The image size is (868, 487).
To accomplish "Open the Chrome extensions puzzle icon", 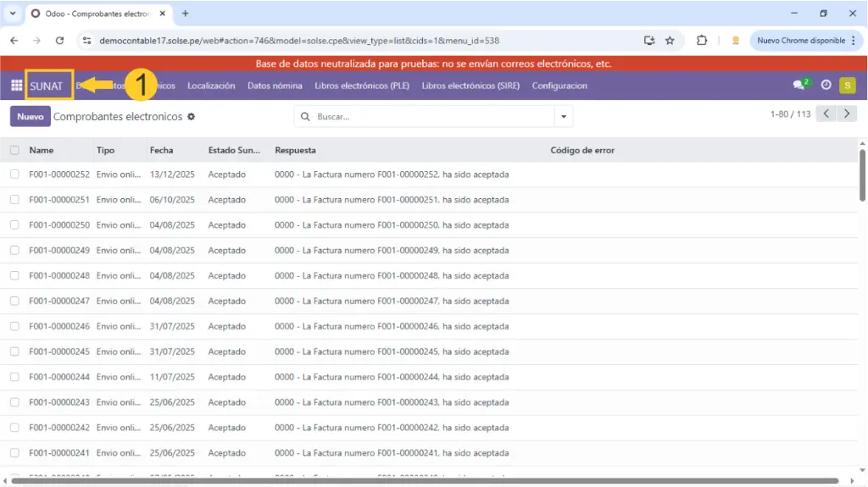I will (x=702, y=40).
